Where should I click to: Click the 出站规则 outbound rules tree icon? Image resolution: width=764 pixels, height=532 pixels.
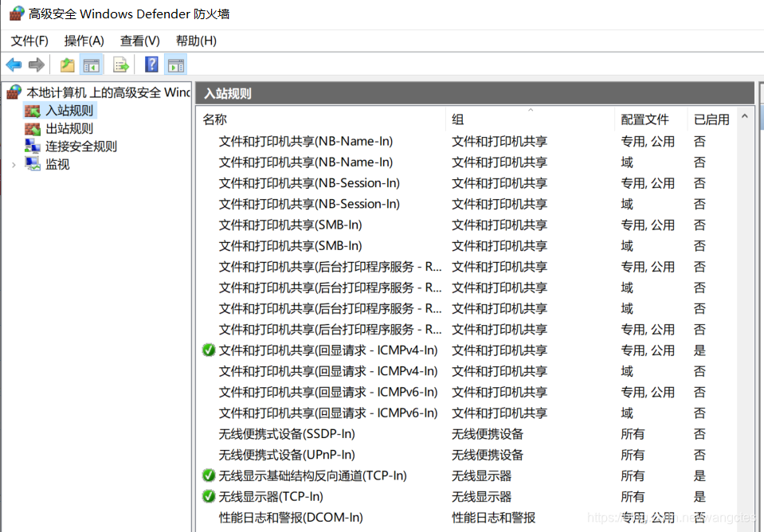[33, 128]
